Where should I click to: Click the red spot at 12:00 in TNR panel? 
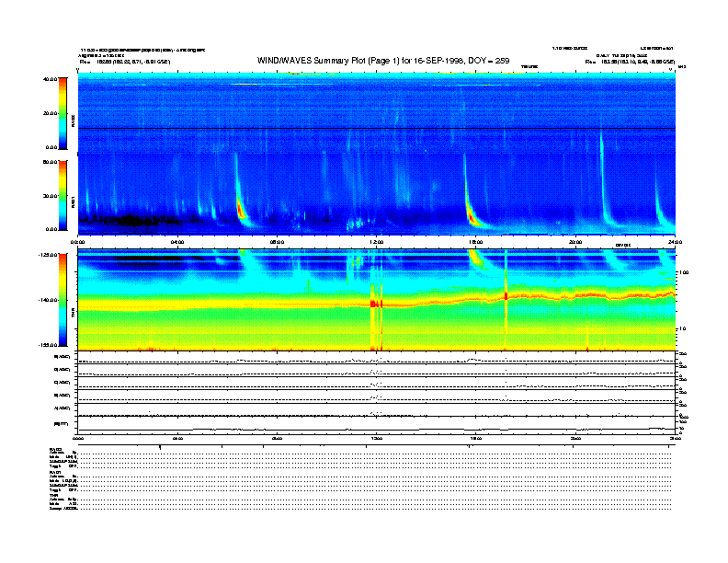coord(374,302)
